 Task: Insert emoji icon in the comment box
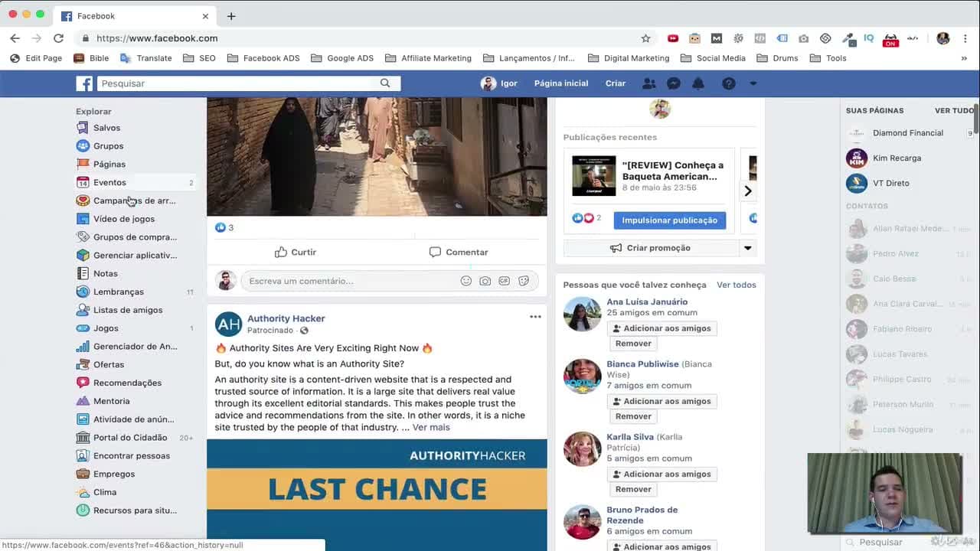tap(465, 281)
